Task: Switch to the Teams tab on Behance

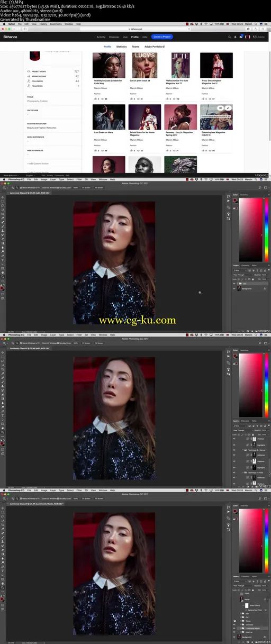Action: 135,47
